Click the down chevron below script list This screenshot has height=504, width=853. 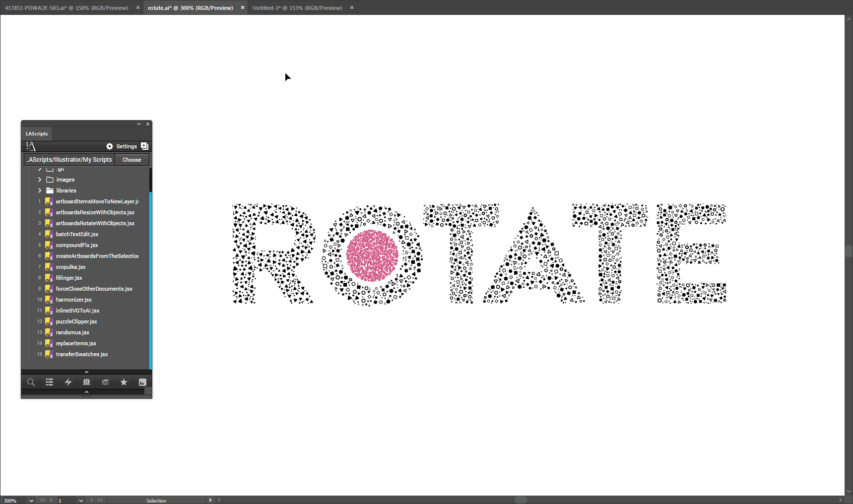tap(86, 372)
